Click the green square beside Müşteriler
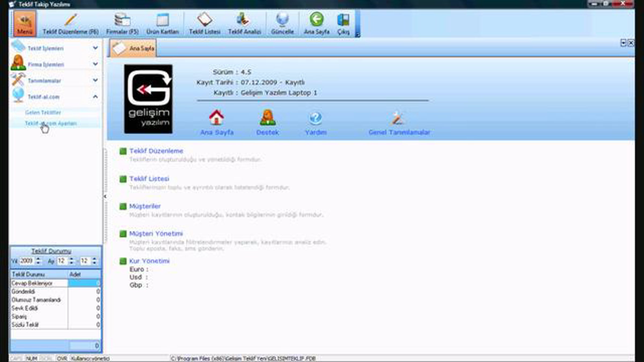The height and width of the screenshot is (362, 644). 123,206
